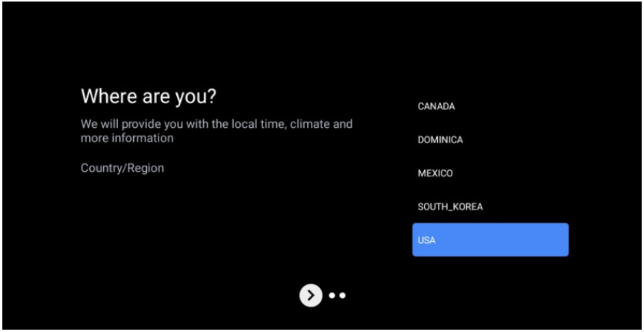The height and width of the screenshot is (332, 644).
Task: Set country to Dominica
Action: pyautogui.click(x=440, y=140)
